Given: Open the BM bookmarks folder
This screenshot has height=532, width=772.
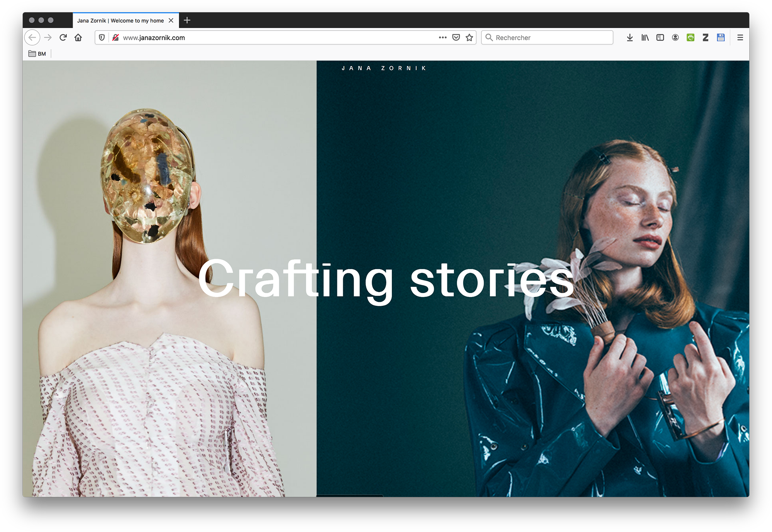Looking at the screenshot, I should pyautogui.click(x=37, y=54).
